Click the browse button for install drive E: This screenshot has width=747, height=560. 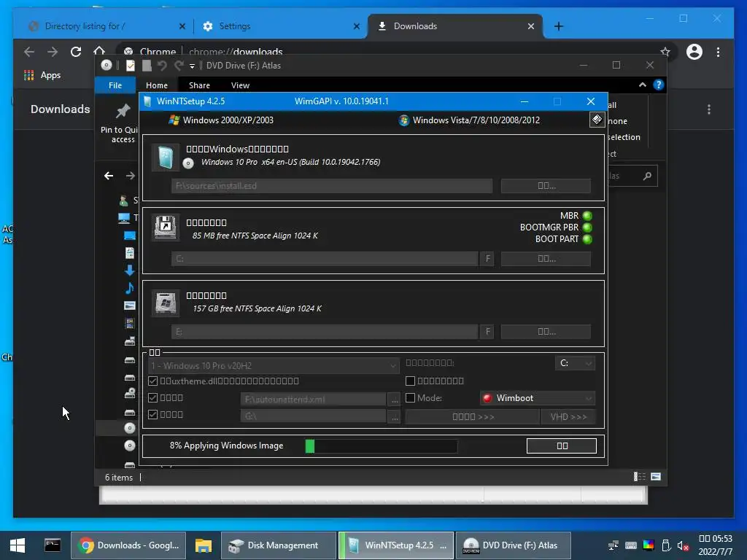(x=546, y=332)
